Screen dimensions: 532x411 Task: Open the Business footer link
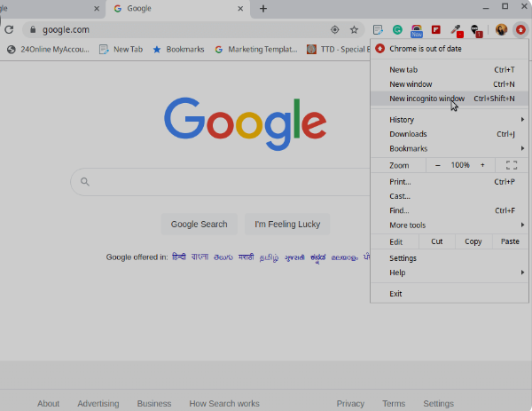coord(154,404)
